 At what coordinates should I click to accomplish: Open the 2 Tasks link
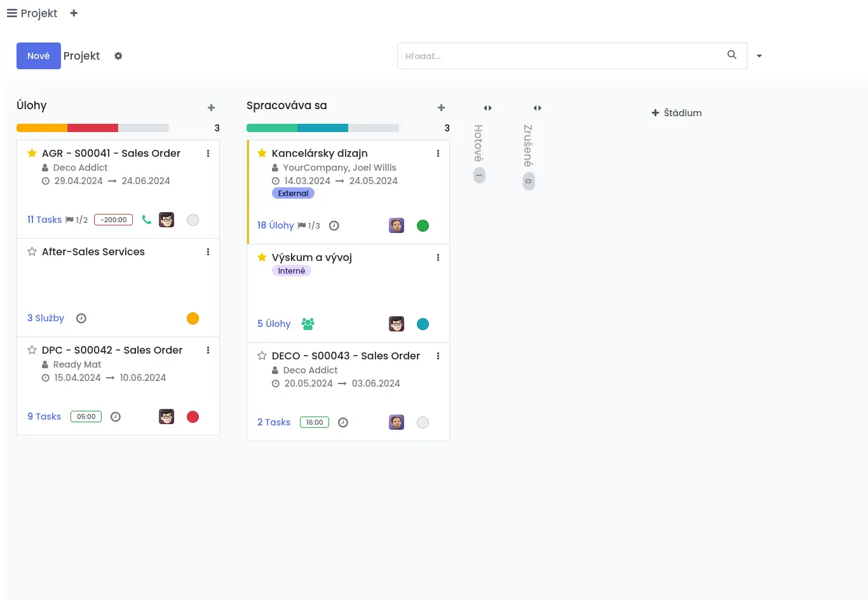click(274, 422)
